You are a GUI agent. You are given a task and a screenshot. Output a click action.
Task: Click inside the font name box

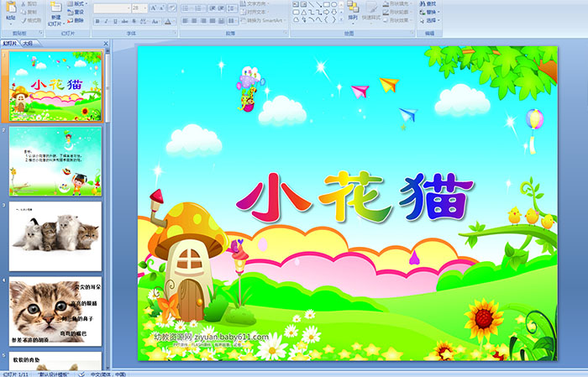111,8
